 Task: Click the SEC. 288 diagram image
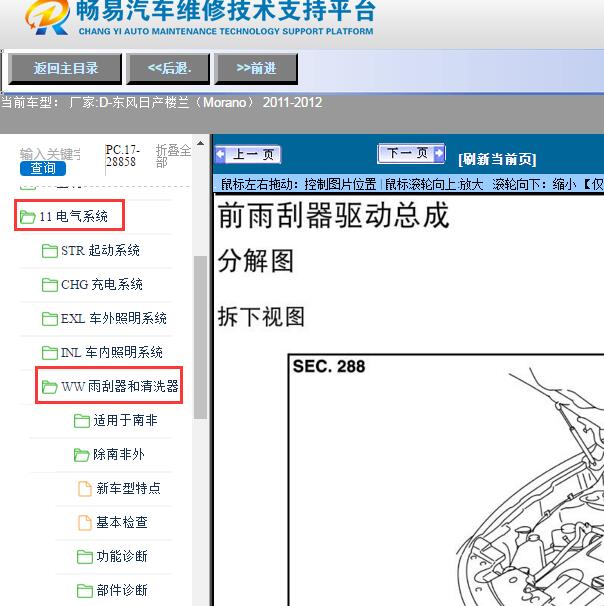(446, 480)
